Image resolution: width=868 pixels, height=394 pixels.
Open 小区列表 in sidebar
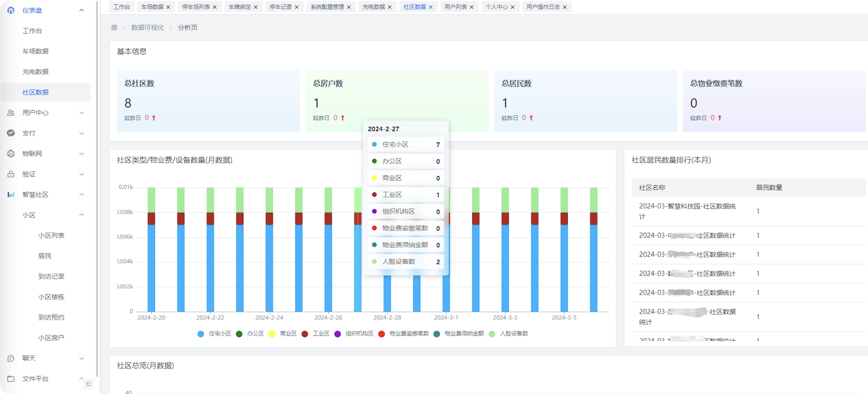click(51, 235)
